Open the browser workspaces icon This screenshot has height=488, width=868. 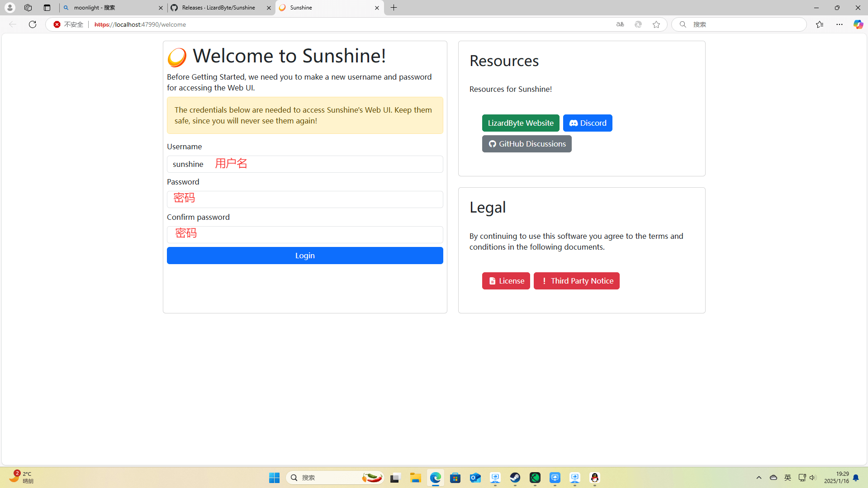[x=28, y=8]
